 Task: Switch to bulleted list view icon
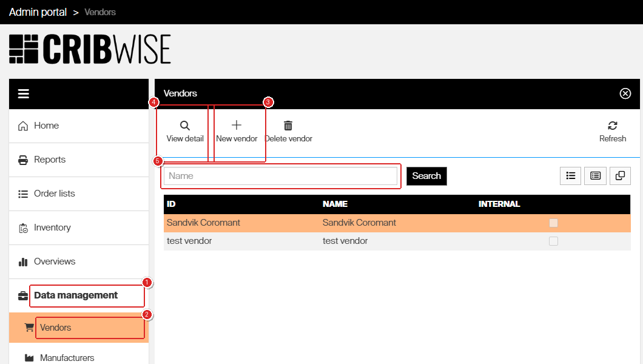pyautogui.click(x=570, y=176)
